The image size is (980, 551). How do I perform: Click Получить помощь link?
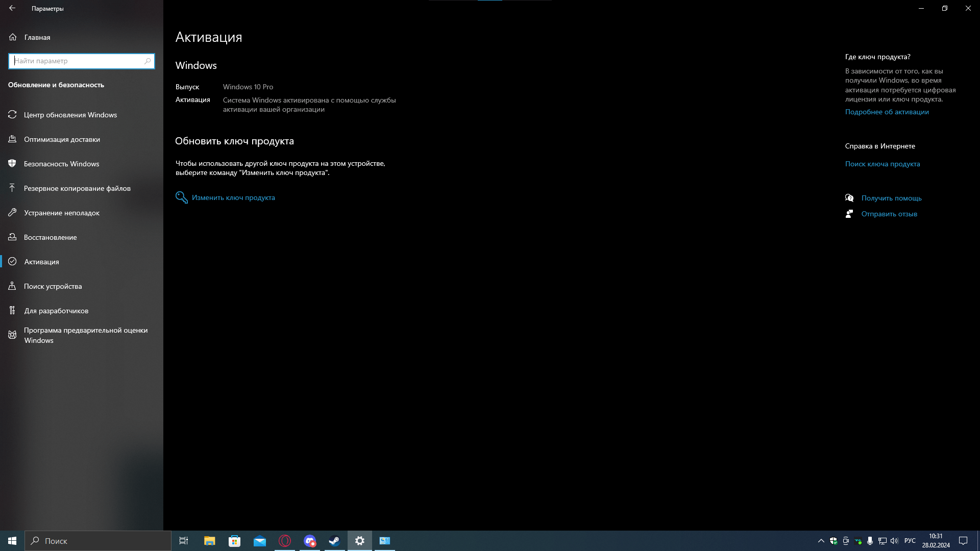891,198
